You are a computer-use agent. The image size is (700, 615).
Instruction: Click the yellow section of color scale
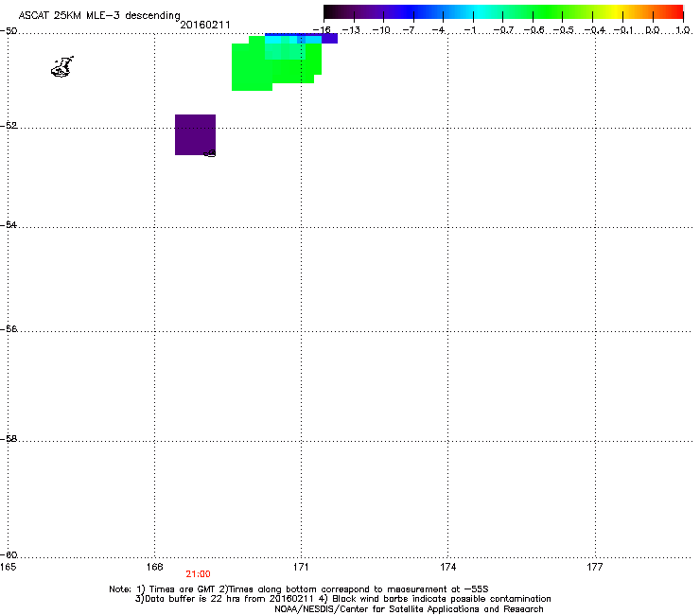[x=616, y=12]
